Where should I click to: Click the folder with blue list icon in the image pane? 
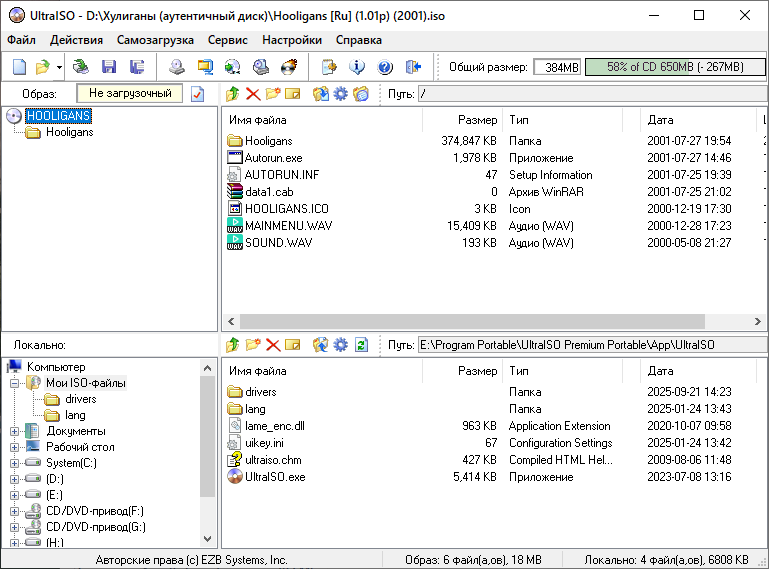pos(361,94)
